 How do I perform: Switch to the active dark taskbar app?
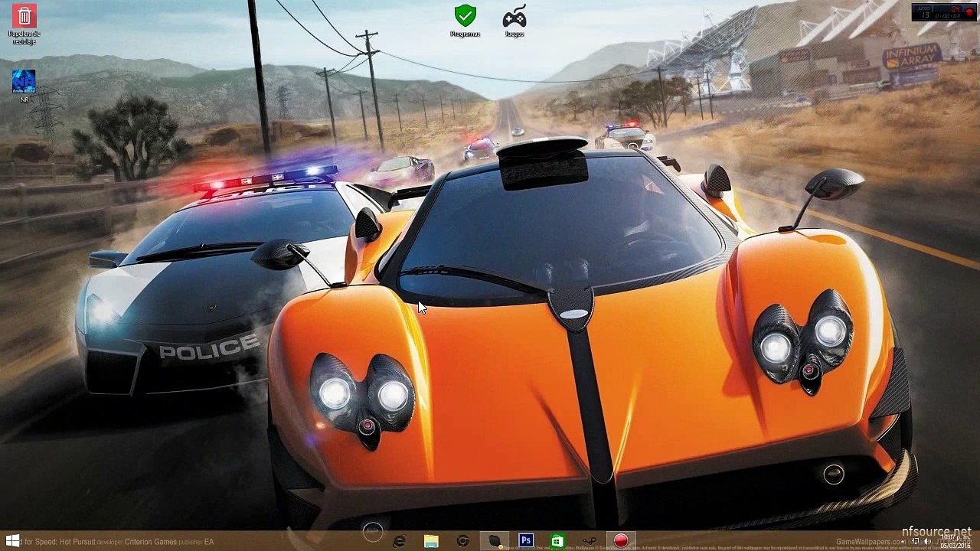click(x=495, y=541)
